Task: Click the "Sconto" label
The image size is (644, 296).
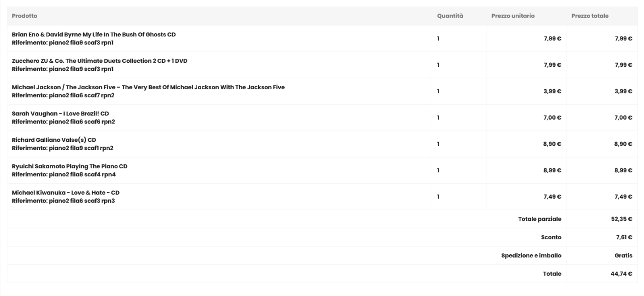Action: pyautogui.click(x=551, y=237)
